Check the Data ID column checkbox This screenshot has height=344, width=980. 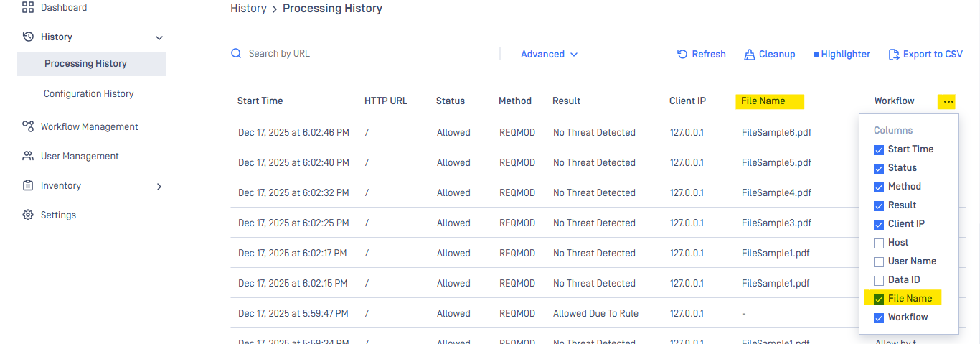point(879,280)
